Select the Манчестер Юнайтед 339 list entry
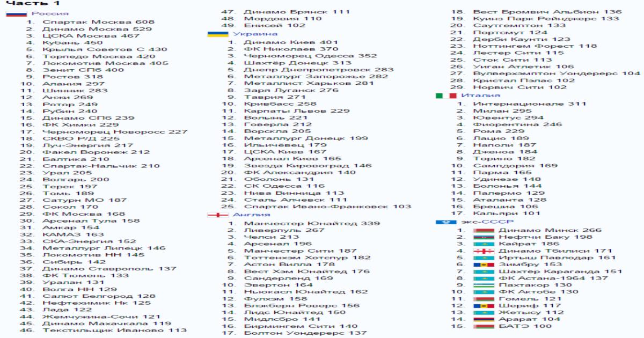644x338 pixels. click(x=312, y=223)
